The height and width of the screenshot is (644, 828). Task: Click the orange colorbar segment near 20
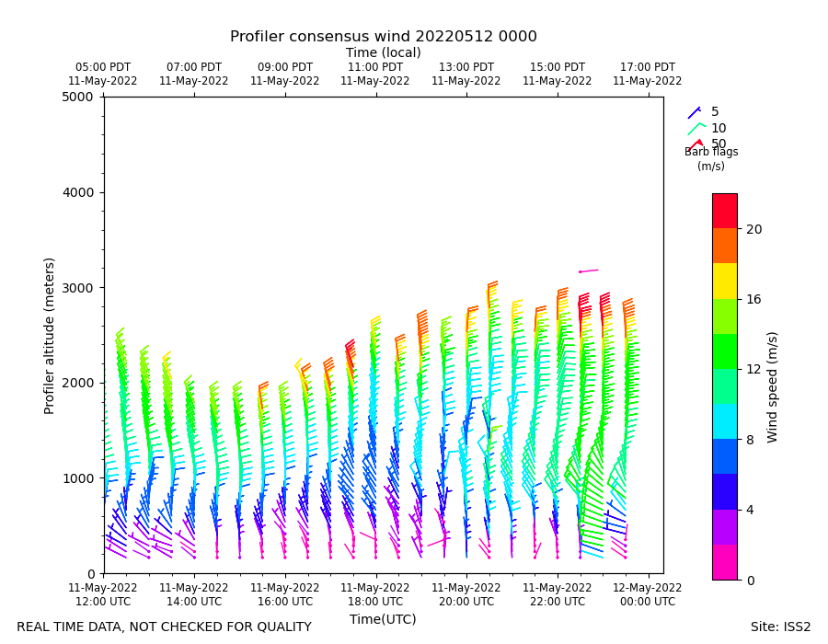tap(725, 246)
